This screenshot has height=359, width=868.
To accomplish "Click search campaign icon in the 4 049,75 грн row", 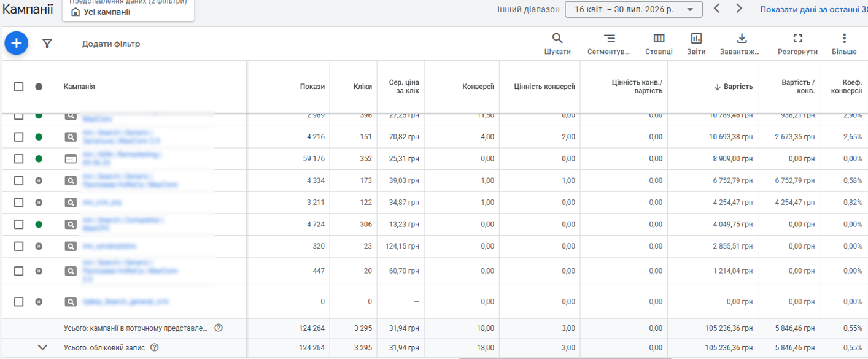I will (71, 224).
